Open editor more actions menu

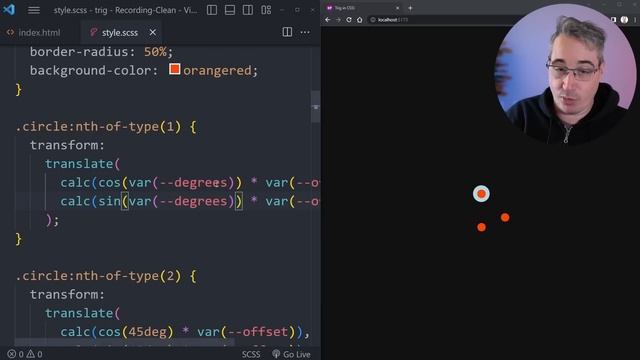[x=305, y=32]
